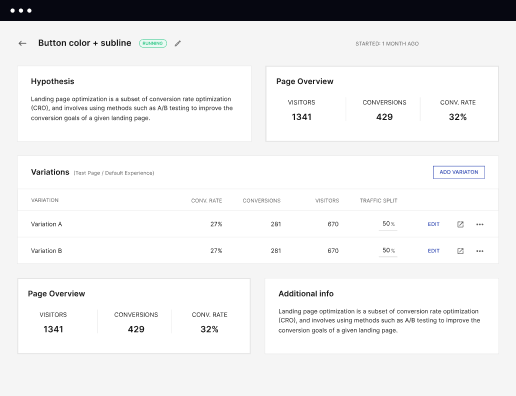Click the 1341 visitors value in bottom overview

point(53,329)
